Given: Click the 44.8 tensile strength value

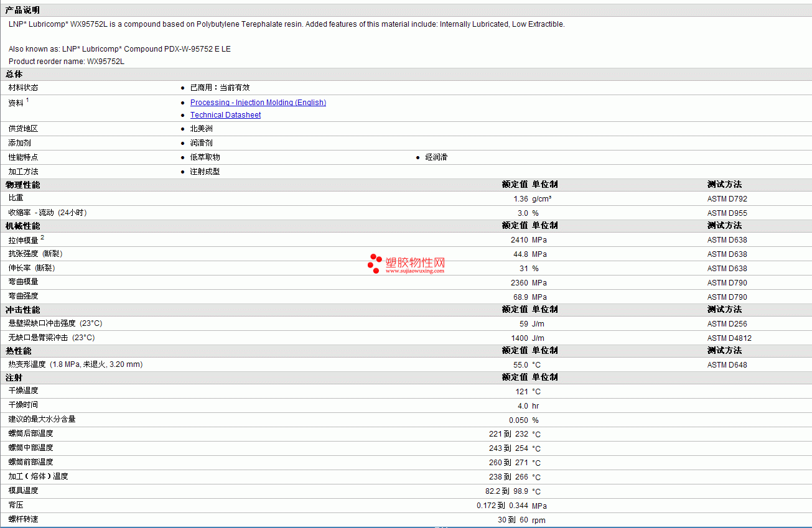Looking at the screenshot, I should [x=521, y=254].
